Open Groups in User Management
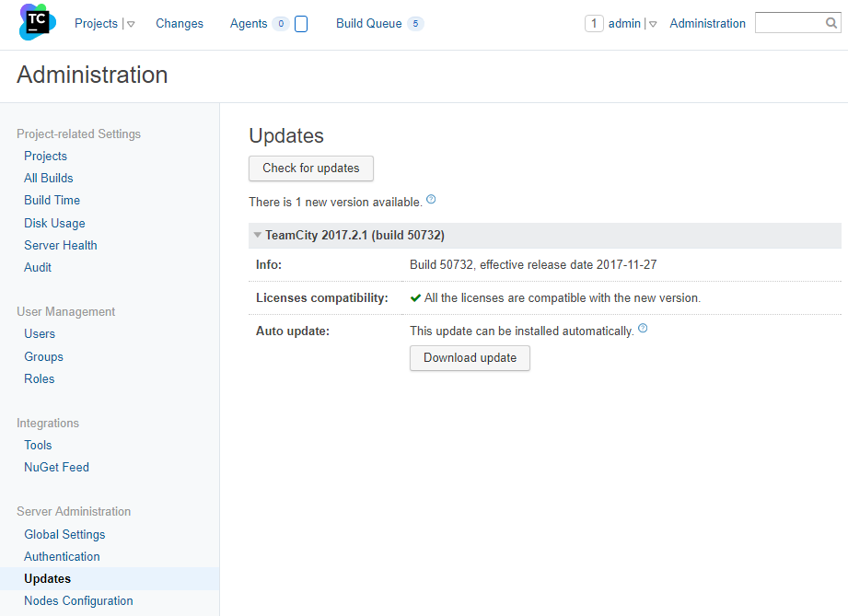Screen dimensions: 848x616 point(43,356)
